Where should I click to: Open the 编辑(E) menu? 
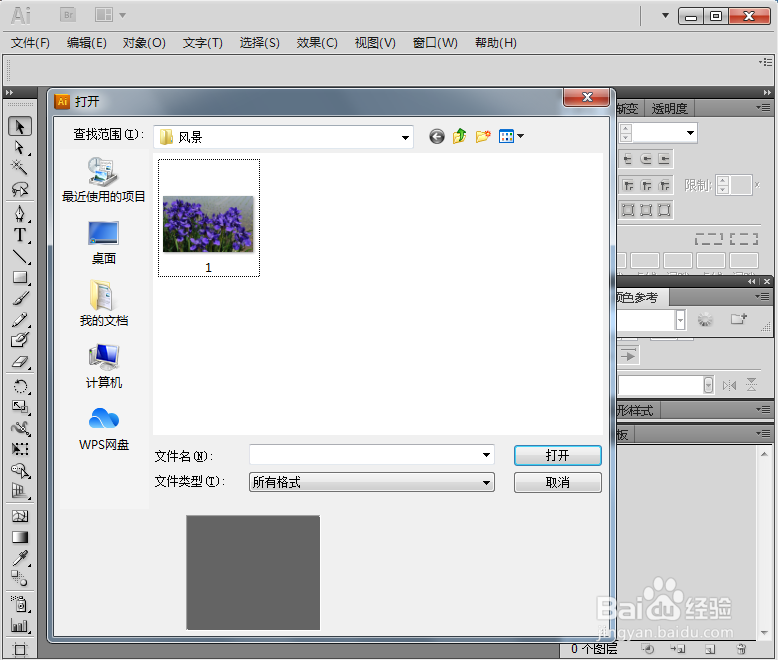86,43
